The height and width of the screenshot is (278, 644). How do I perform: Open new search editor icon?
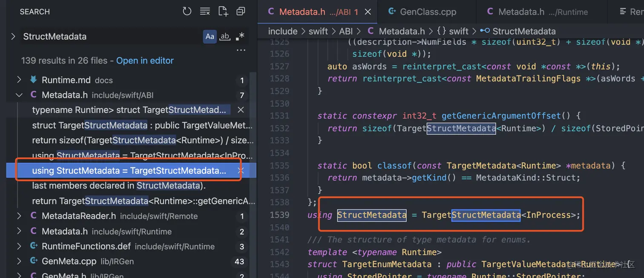[x=223, y=11]
